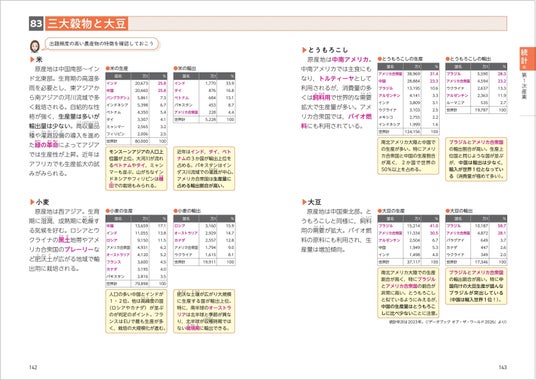Click the note box beginning モンスーンアジアの人口上位国
Viewport: 536px width, 380px height.
(x=136, y=168)
